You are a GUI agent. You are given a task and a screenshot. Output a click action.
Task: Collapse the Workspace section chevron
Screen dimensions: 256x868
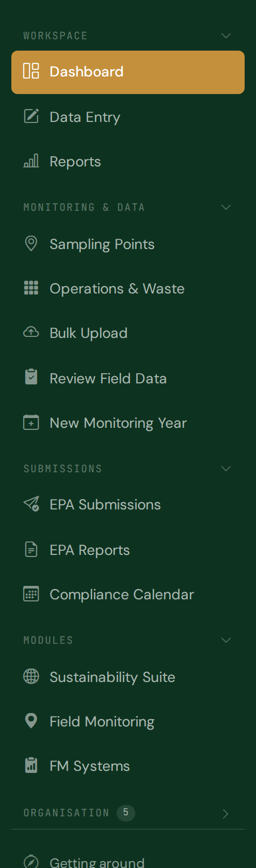(226, 36)
